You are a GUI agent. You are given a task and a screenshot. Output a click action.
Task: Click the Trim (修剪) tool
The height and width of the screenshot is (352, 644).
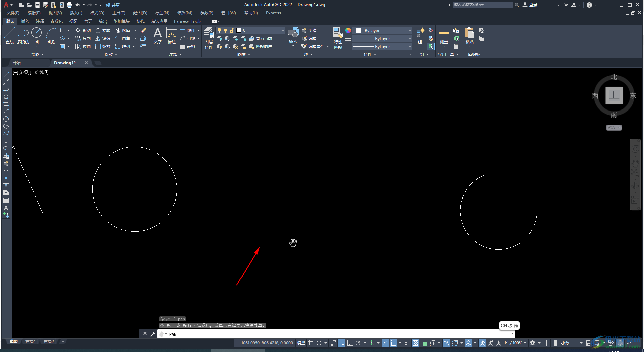[x=122, y=30]
